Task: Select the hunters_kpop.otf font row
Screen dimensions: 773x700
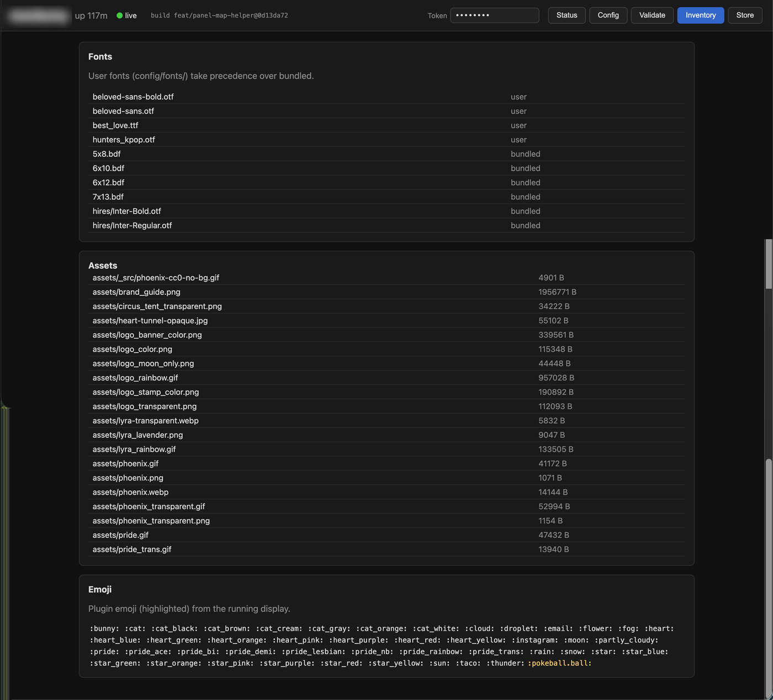Action: tap(386, 140)
